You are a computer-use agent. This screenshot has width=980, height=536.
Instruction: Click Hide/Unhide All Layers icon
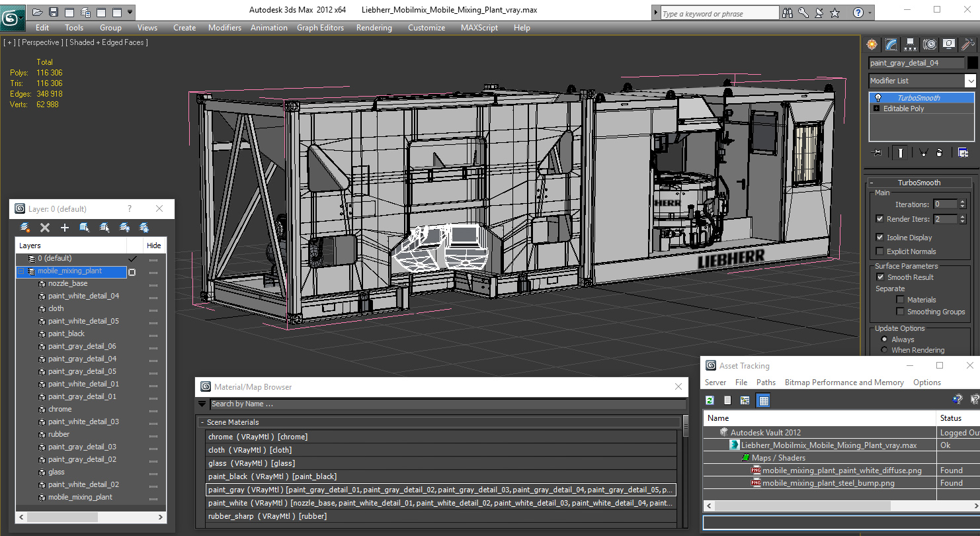pos(124,228)
